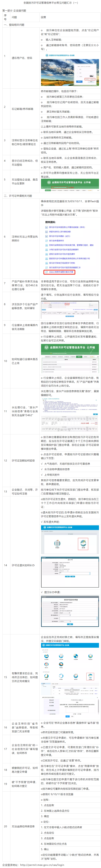Click the 遗失声明 form screenshot in question 14
Screen dimensions: 101x868
click(70, 572)
